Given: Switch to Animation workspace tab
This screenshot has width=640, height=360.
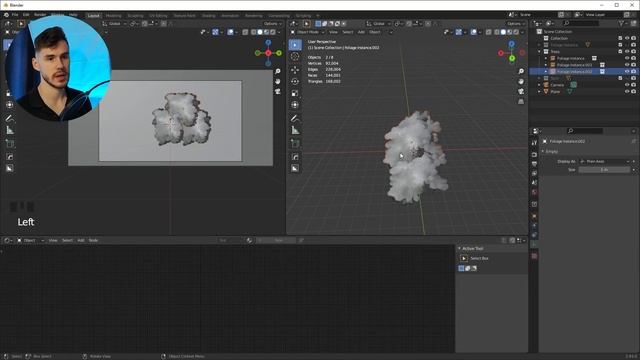Looking at the screenshot, I should [x=230, y=16].
